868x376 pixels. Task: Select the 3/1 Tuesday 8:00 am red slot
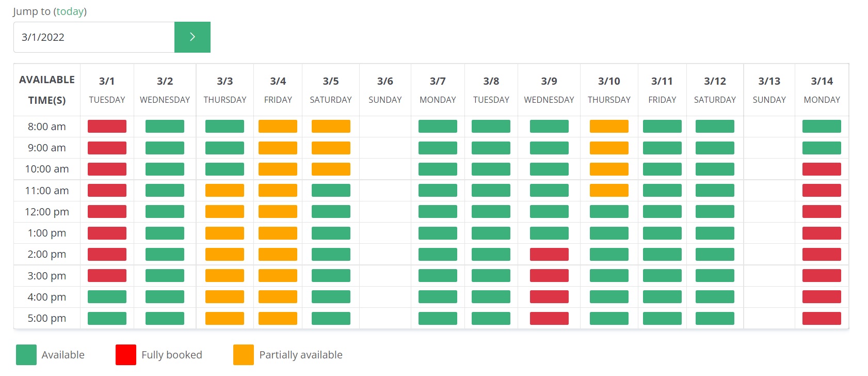(107, 127)
